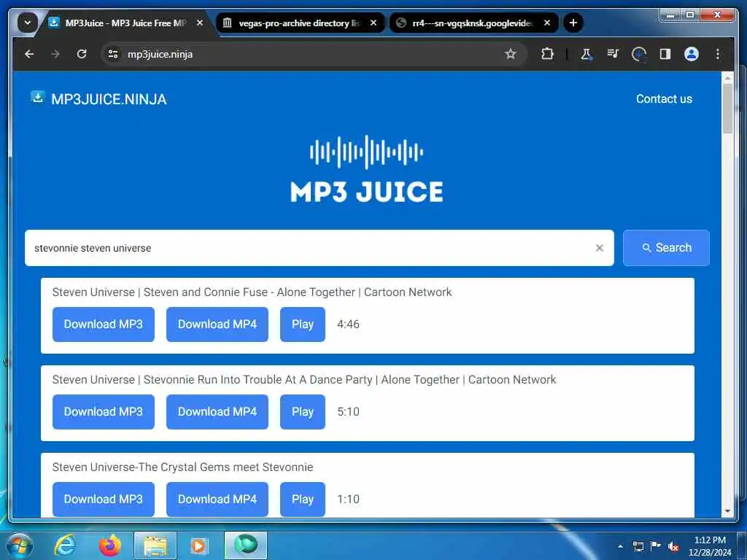Click the muted volume tray icon
The image size is (747, 560).
click(x=673, y=546)
